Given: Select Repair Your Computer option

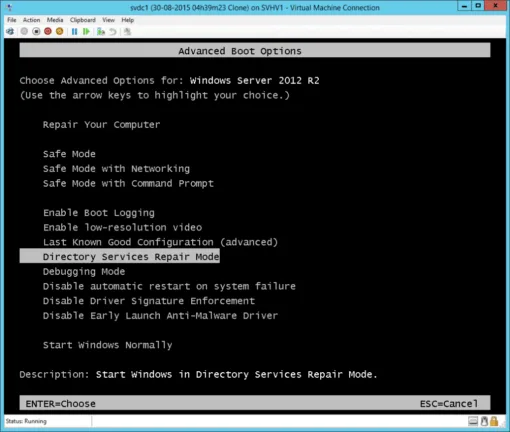Looking at the screenshot, I should pyautogui.click(x=102, y=125).
